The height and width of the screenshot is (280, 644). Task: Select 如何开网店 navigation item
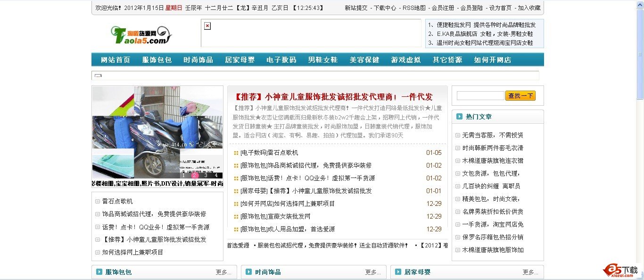(x=493, y=60)
